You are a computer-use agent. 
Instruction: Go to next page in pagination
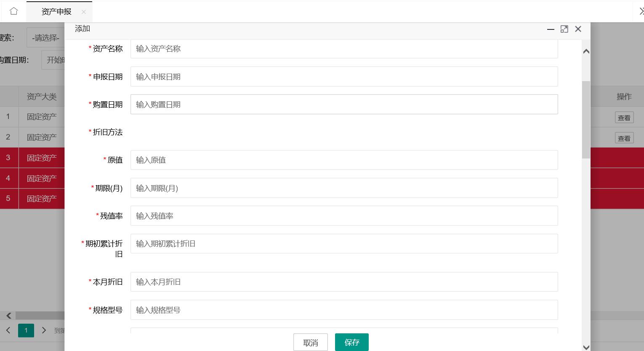(44, 330)
